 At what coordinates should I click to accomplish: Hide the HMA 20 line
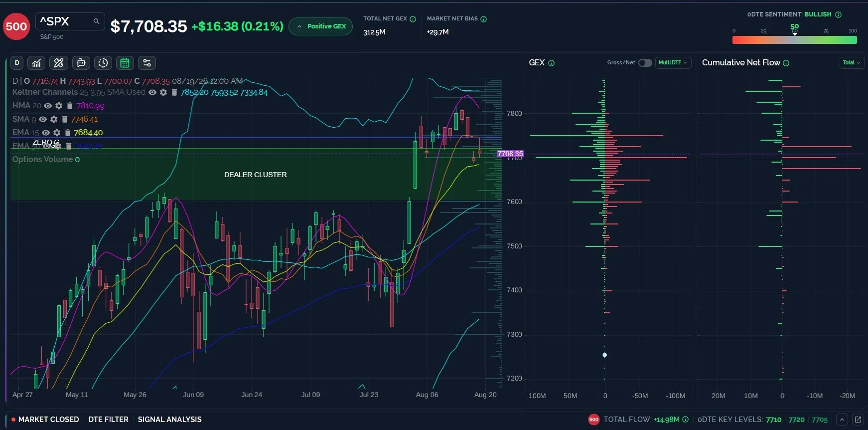click(48, 106)
